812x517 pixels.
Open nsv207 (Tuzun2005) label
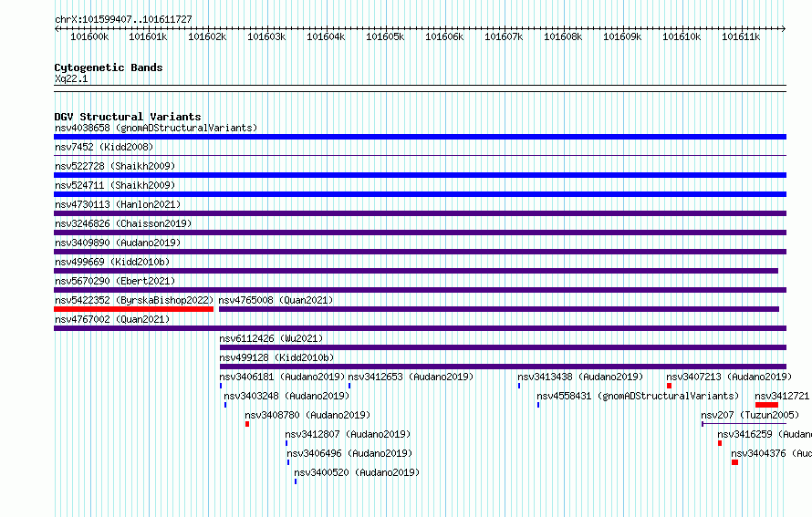coord(750,415)
